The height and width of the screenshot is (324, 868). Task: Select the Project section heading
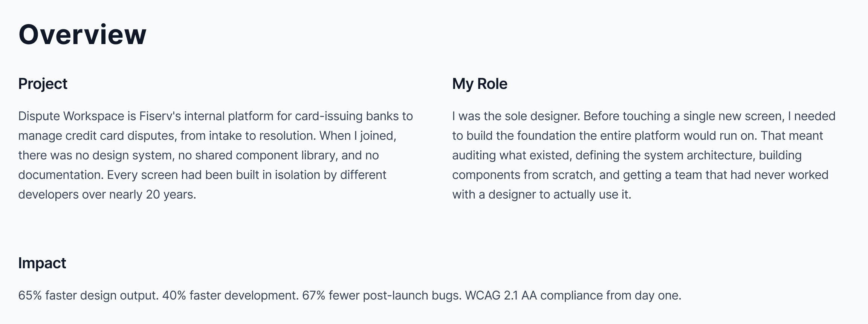click(43, 84)
